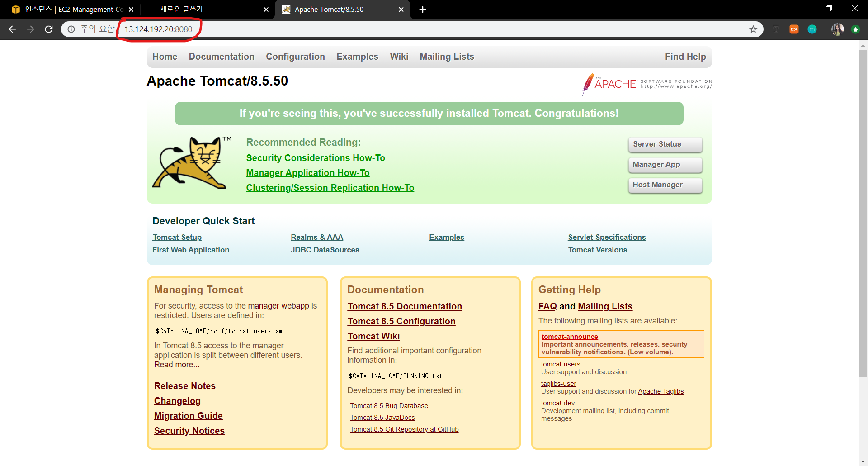
Task: Open Mailing Lists link in Getting Help
Action: point(605,306)
